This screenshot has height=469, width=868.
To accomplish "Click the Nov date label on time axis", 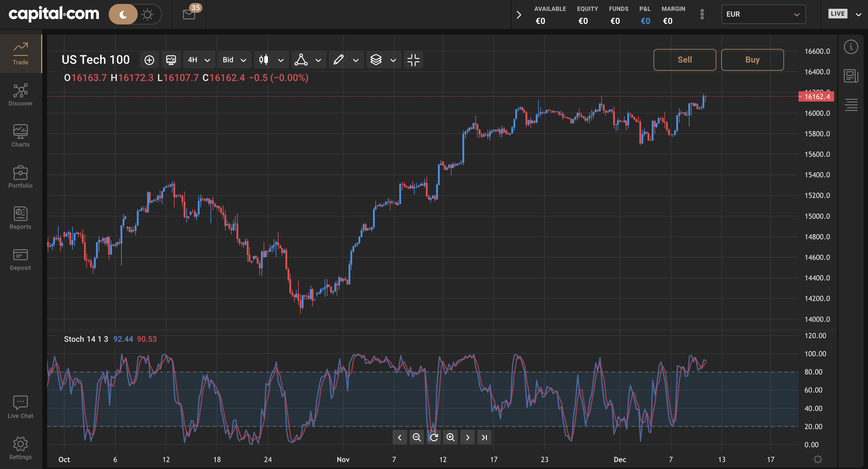I will point(343,459).
